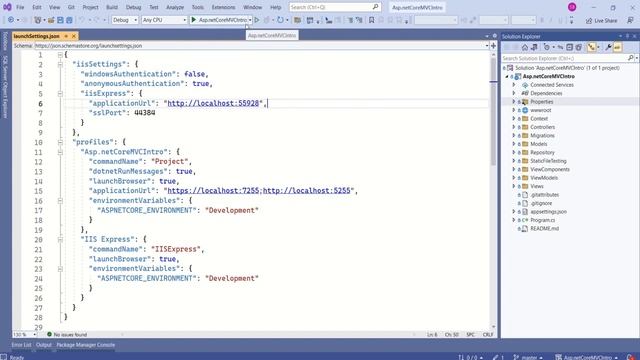
Task: Open the Extensions menu
Action: coord(223,7)
